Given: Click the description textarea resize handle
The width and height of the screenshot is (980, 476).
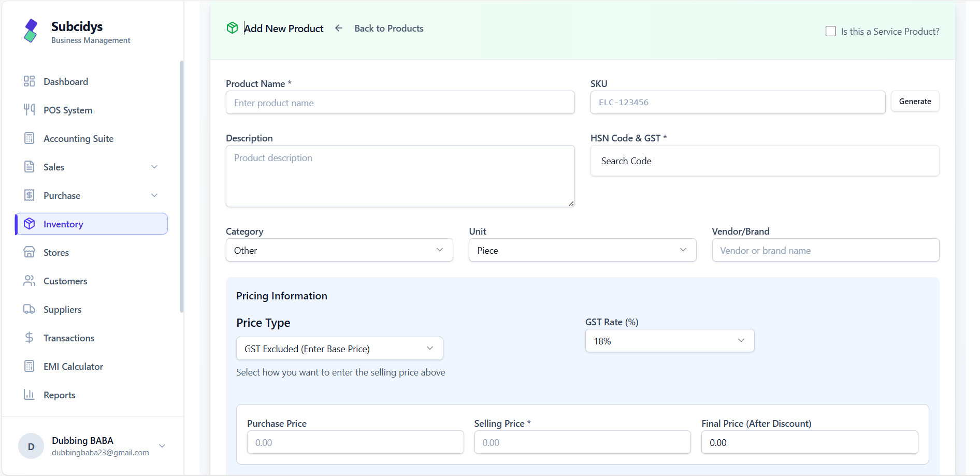Looking at the screenshot, I should point(571,204).
